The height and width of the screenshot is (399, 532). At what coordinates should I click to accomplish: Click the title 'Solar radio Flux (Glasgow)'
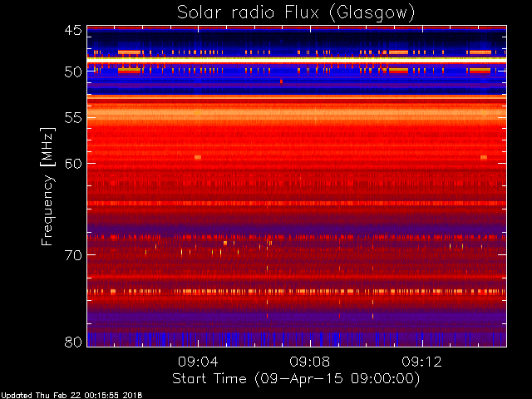(296, 13)
